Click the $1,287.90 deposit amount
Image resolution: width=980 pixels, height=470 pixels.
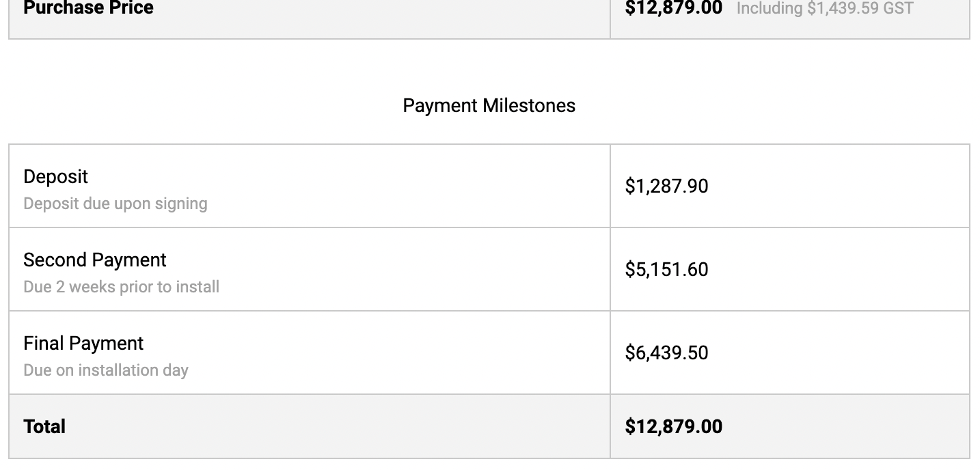tap(666, 186)
